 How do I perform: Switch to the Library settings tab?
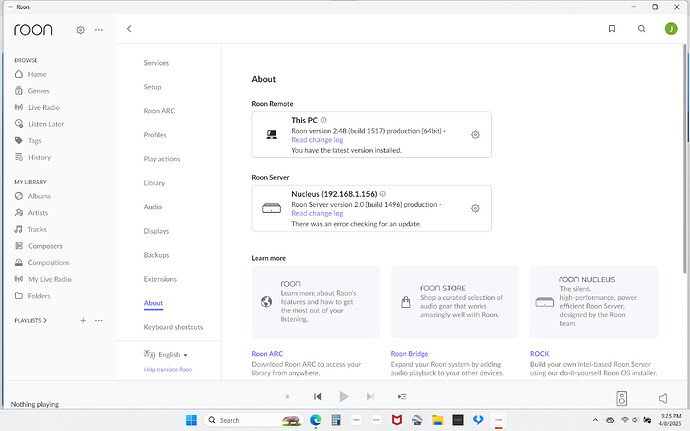point(154,183)
